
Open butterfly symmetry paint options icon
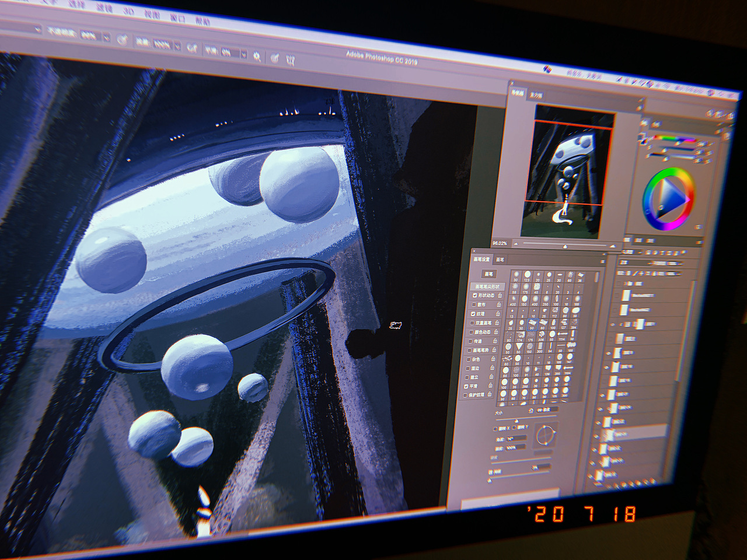290,60
